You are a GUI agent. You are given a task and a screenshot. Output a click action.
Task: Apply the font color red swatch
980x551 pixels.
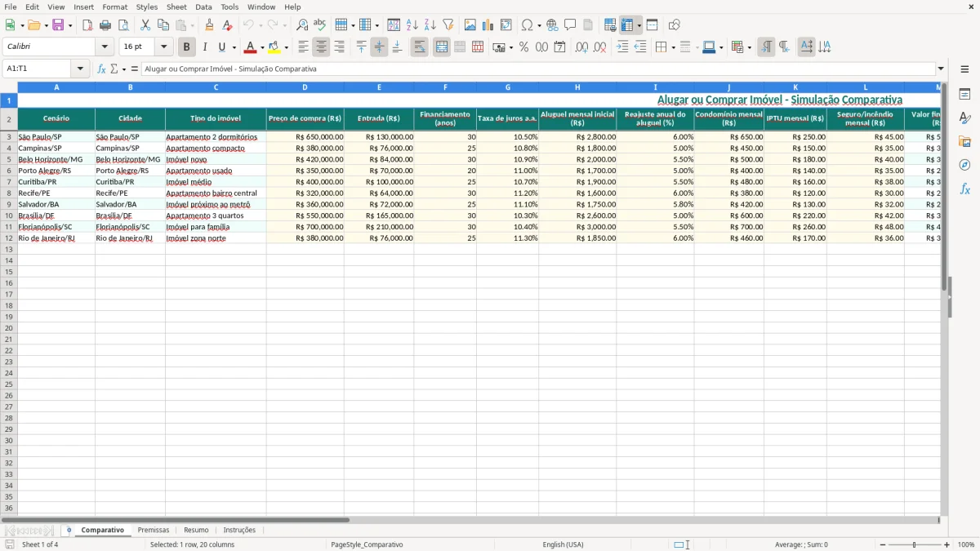[251, 47]
